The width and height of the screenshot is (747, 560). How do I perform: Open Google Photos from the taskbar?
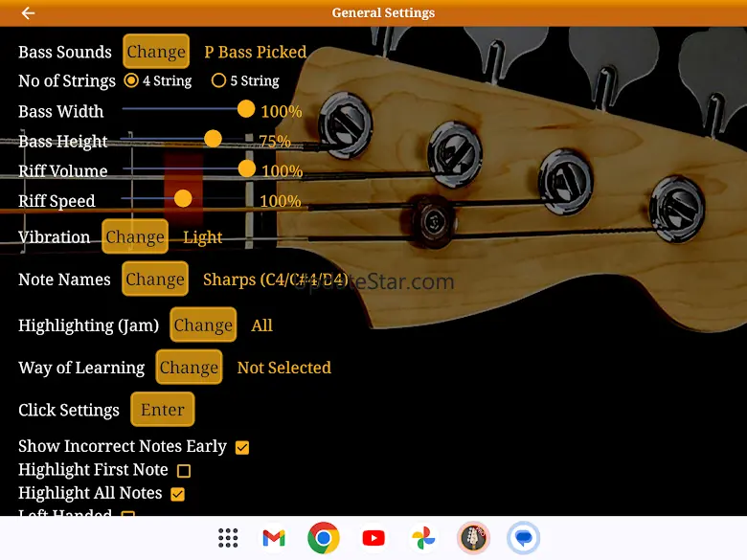coord(423,538)
